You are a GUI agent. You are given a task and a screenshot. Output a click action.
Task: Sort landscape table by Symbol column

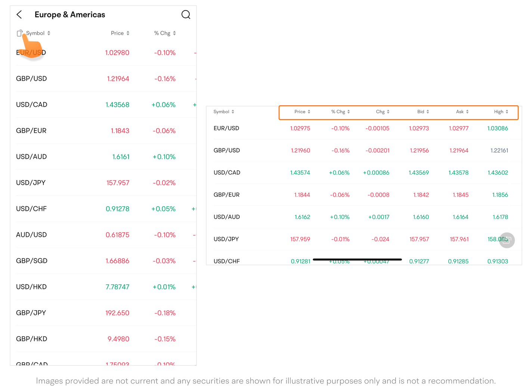pos(224,112)
